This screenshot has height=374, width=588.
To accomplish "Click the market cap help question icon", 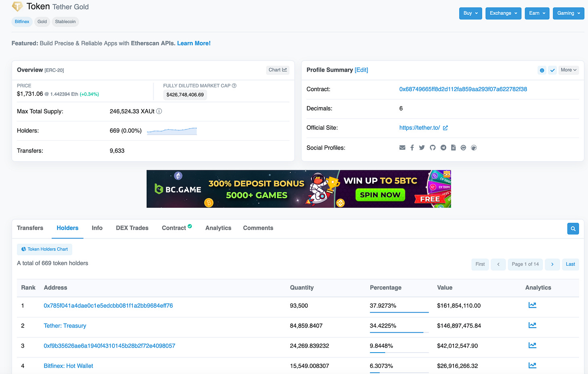I will pos(234,86).
